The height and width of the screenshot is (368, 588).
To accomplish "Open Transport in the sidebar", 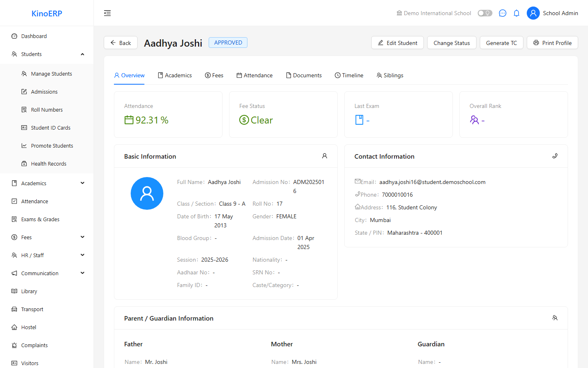I will (47, 309).
